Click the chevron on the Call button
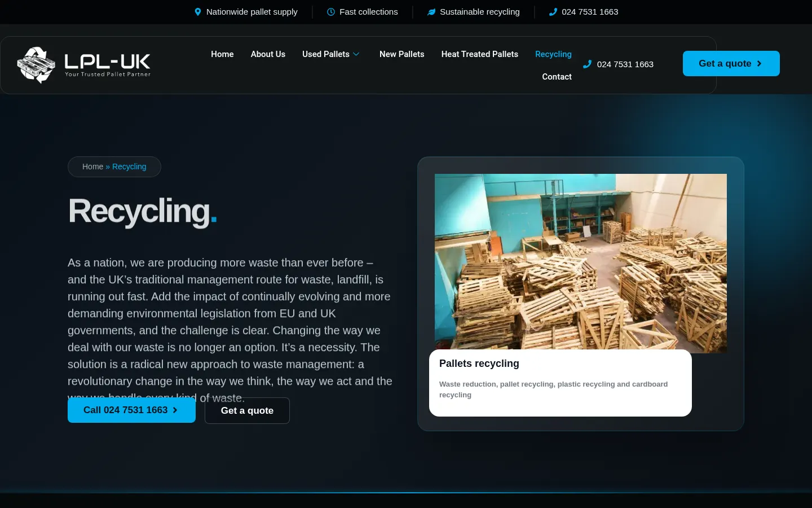The width and height of the screenshot is (812, 508). [x=175, y=410]
